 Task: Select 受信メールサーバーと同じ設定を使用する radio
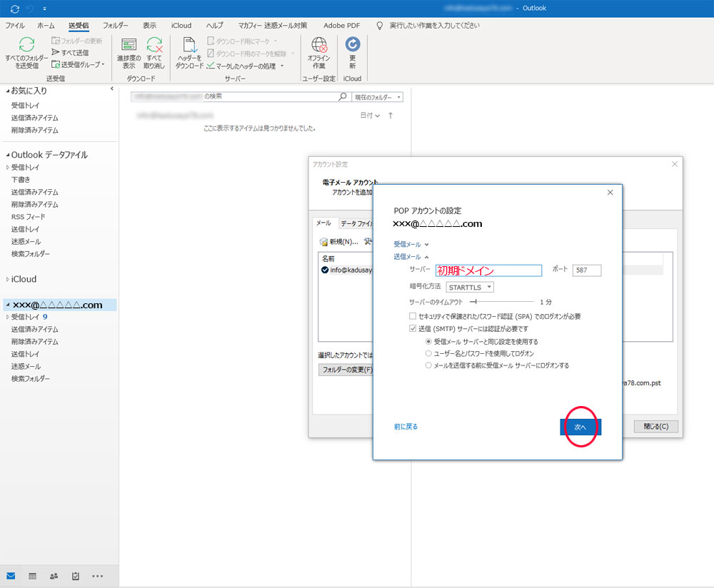pyautogui.click(x=428, y=341)
